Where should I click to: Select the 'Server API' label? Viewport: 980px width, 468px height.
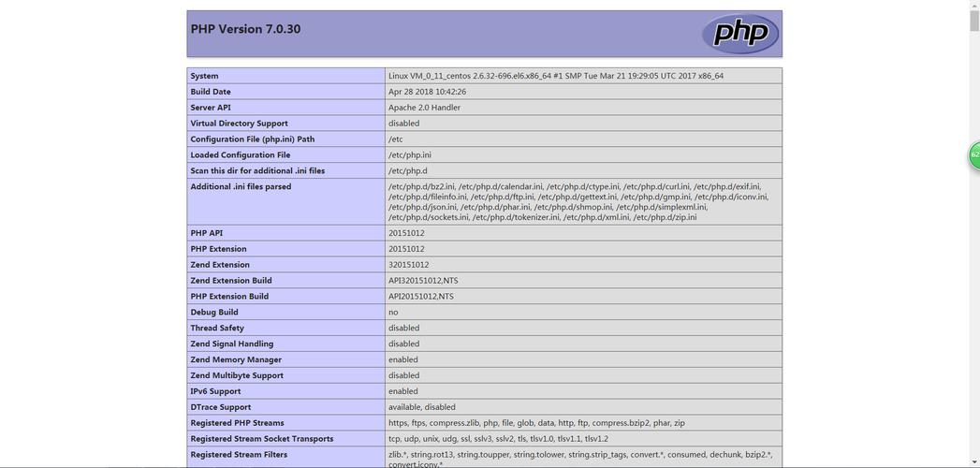click(x=211, y=108)
